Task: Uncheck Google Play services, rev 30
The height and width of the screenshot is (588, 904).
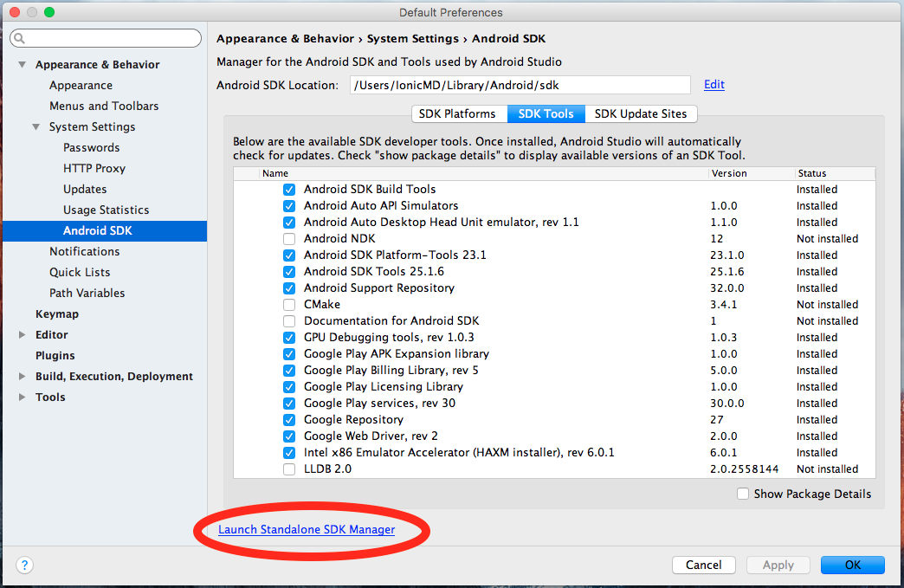Action: pyautogui.click(x=289, y=403)
